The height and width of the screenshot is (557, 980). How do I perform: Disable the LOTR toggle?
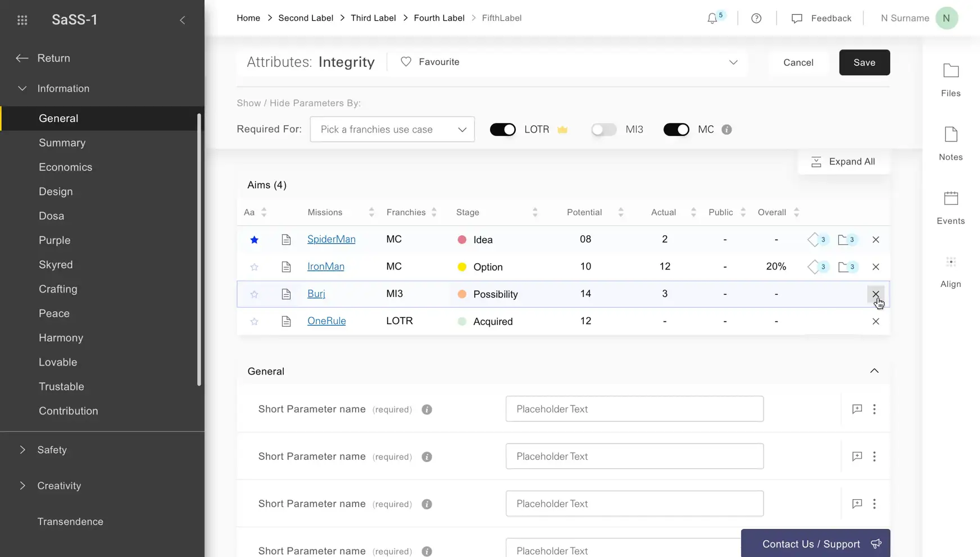point(502,129)
